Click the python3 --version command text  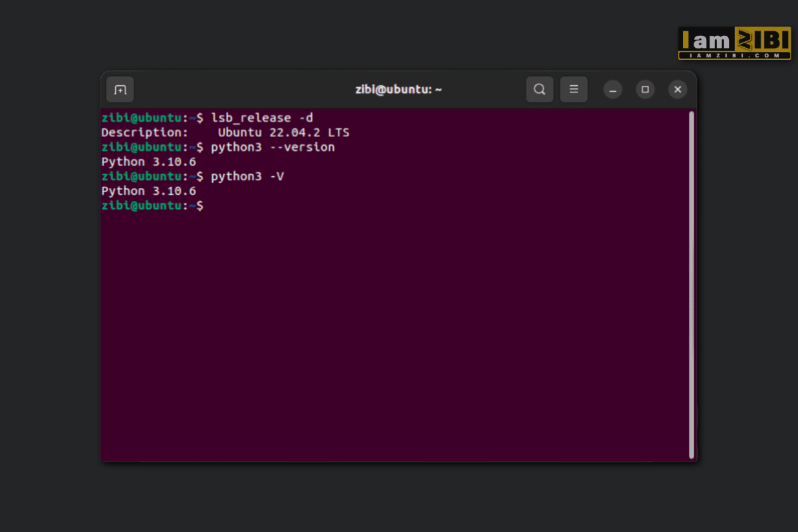[x=273, y=147]
